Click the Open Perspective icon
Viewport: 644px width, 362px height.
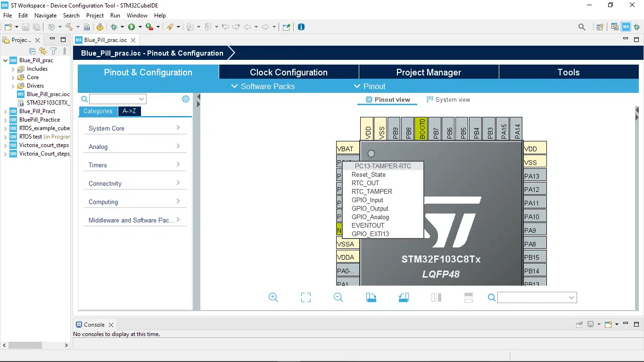(x=600, y=27)
